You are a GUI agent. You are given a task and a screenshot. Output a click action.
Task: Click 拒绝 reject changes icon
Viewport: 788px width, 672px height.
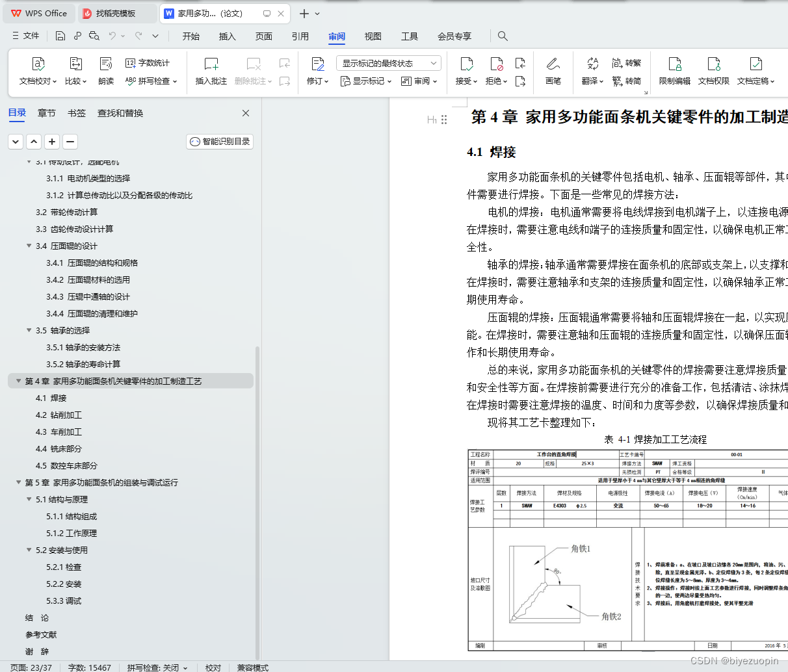click(x=497, y=64)
